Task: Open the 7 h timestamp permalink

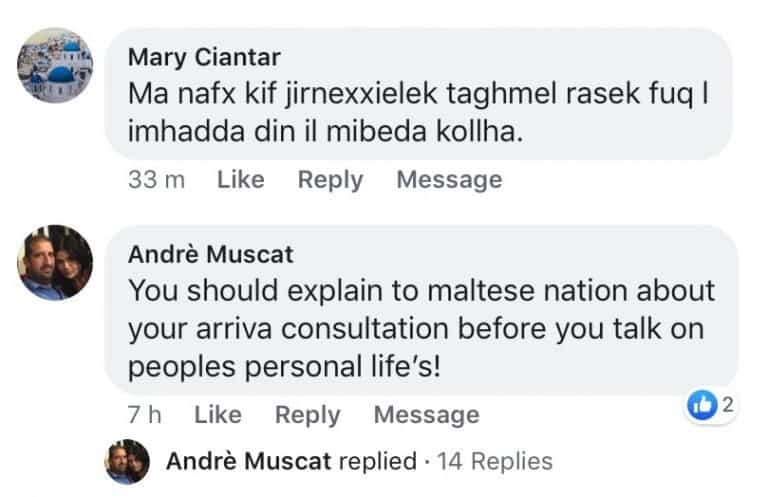Action: click(x=146, y=413)
